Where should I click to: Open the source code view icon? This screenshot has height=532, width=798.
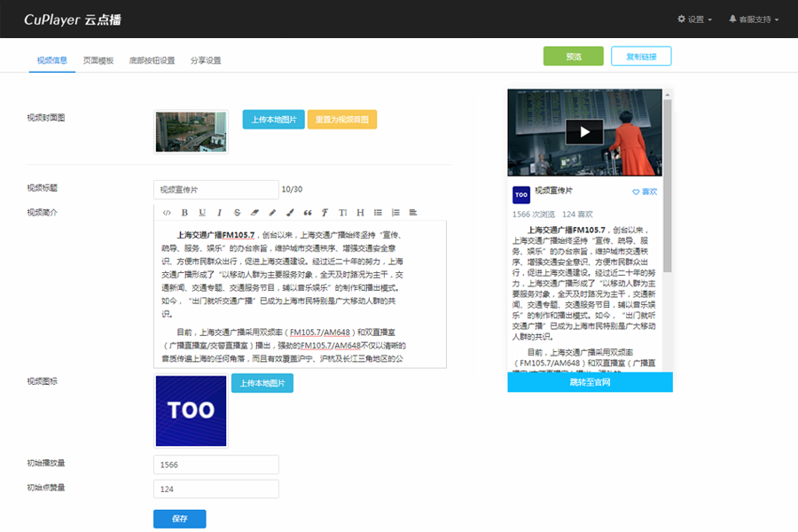point(167,213)
